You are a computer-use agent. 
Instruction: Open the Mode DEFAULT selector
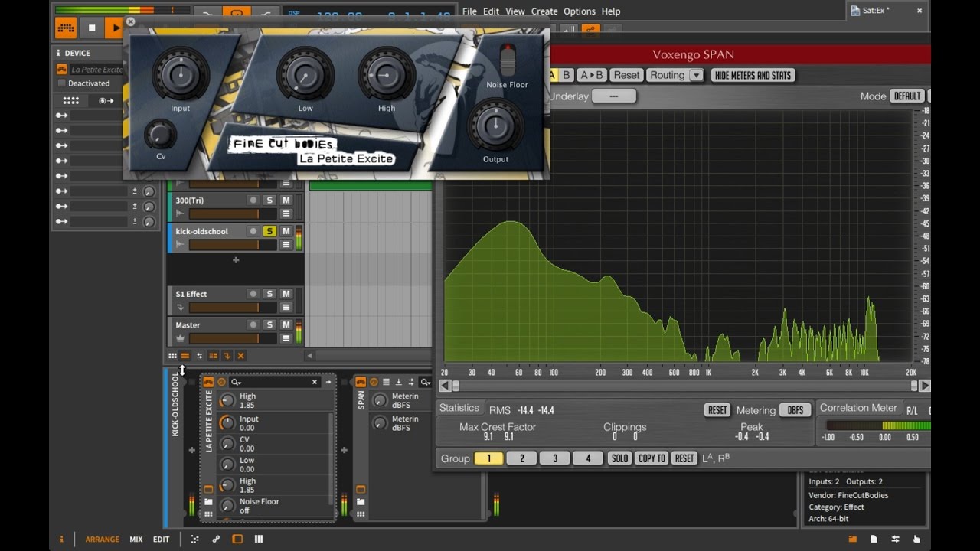click(907, 96)
